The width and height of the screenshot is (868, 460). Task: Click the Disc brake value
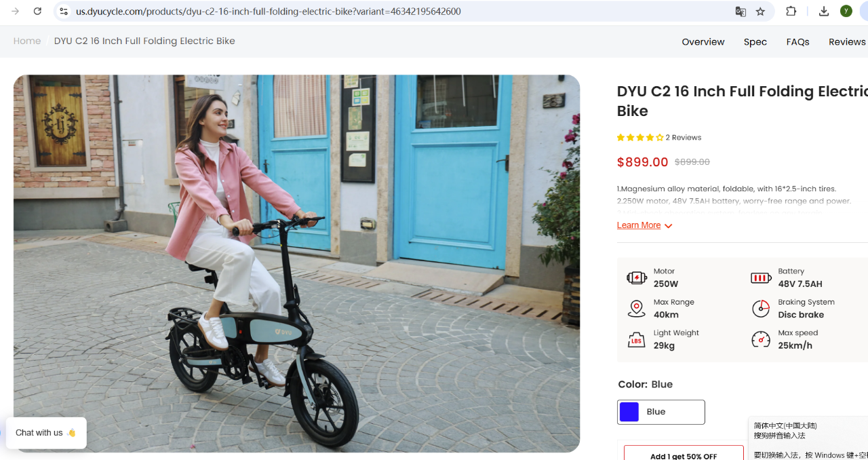(801, 315)
